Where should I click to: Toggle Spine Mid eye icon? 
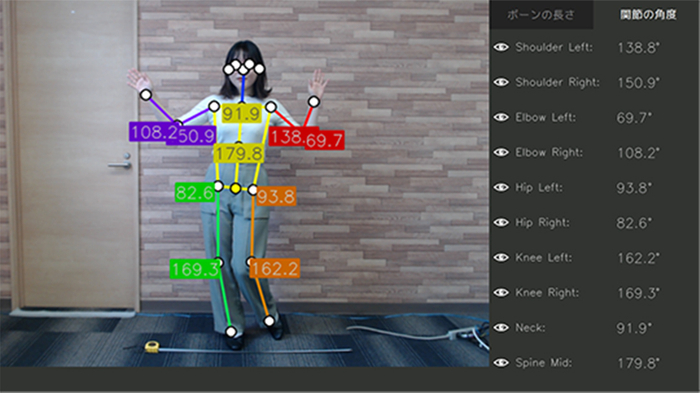point(501,363)
